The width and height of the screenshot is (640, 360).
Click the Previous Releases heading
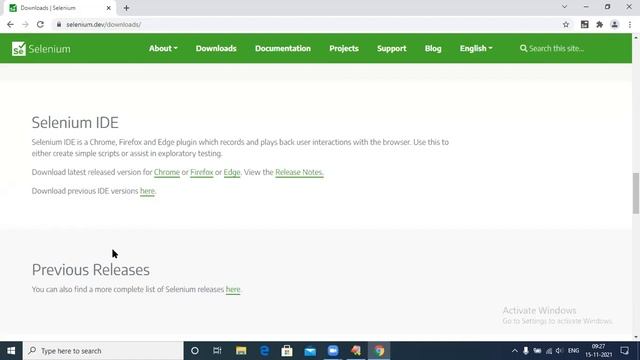[91, 270]
